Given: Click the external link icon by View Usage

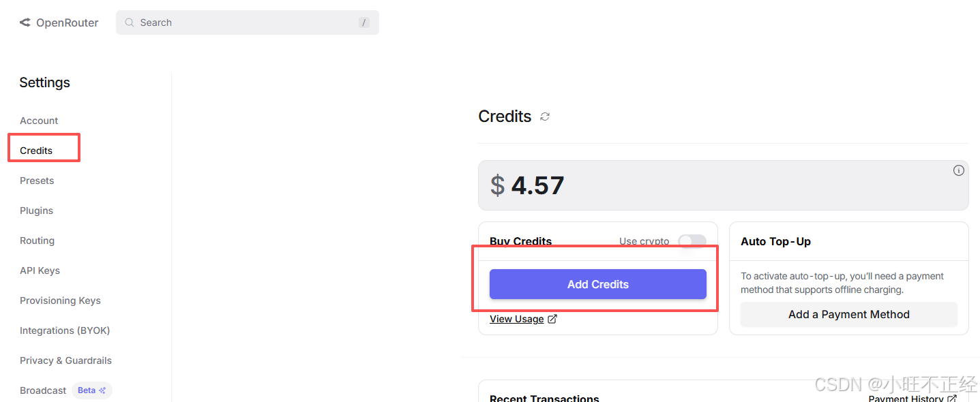Looking at the screenshot, I should click(x=552, y=319).
